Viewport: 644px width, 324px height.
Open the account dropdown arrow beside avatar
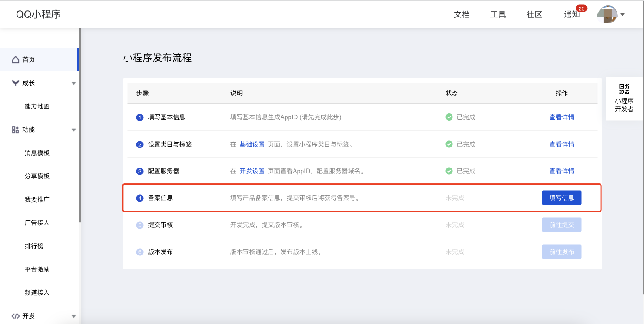pos(623,14)
